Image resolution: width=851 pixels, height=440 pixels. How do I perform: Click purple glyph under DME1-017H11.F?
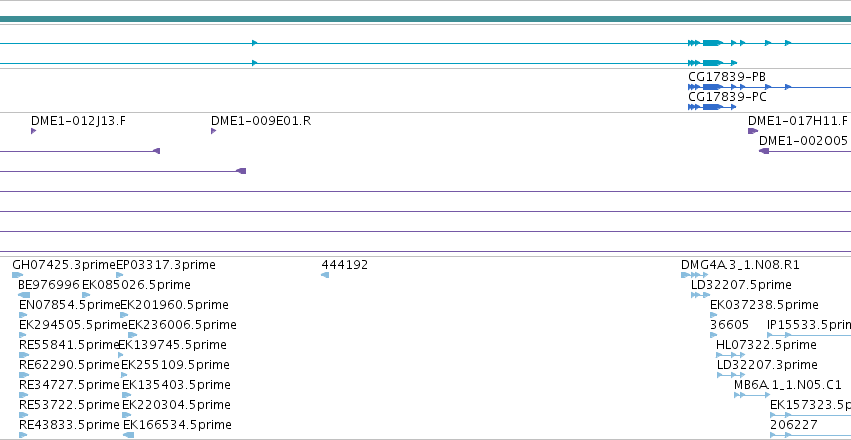coord(753,131)
